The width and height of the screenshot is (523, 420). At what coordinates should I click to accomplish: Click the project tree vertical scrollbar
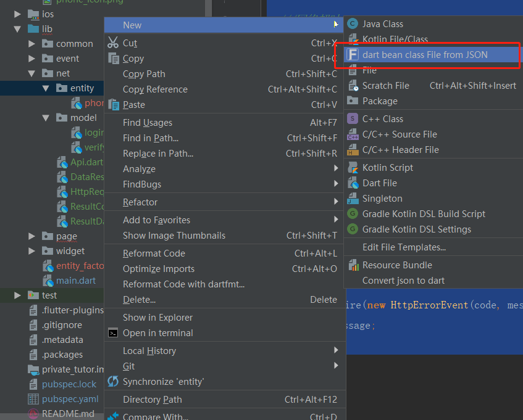pyautogui.click(x=209, y=9)
